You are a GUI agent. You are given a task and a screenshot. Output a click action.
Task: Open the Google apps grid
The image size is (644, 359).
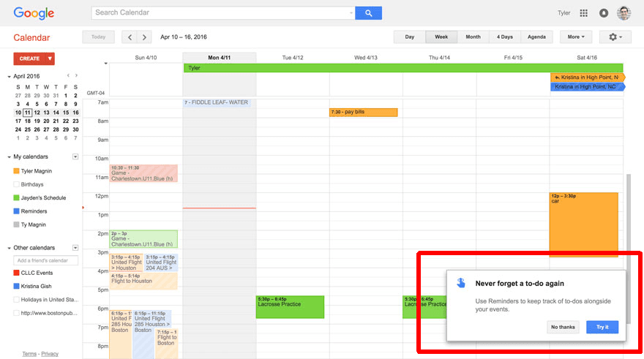pos(583,13)
